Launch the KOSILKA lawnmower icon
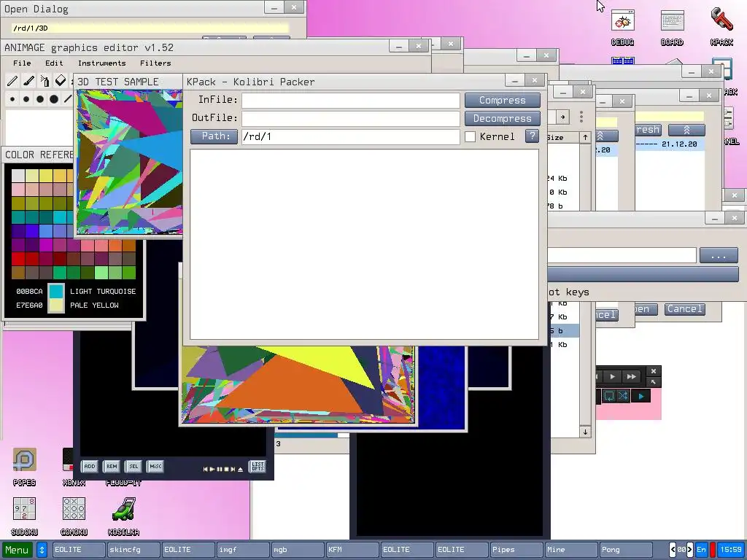This screenshot has height=560, width=747. pos(123,517)
